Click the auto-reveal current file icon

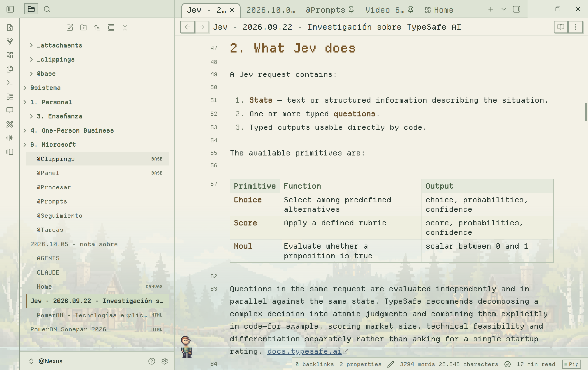[111, 27]
